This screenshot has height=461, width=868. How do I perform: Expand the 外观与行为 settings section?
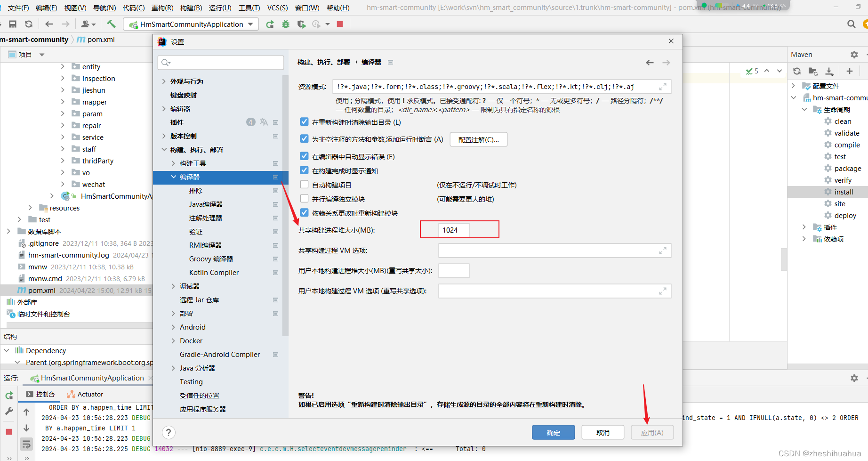point(164,81)
